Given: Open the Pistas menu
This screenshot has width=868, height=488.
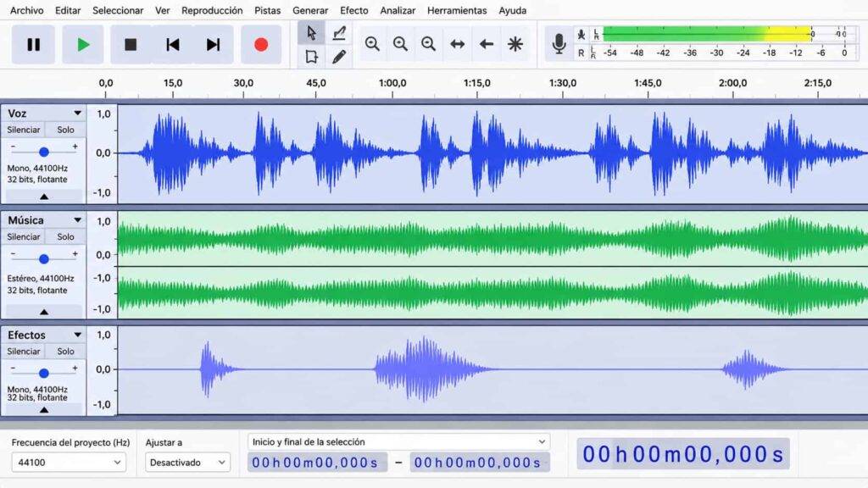Looking at the screenshot, I should [x=267, y=10].
